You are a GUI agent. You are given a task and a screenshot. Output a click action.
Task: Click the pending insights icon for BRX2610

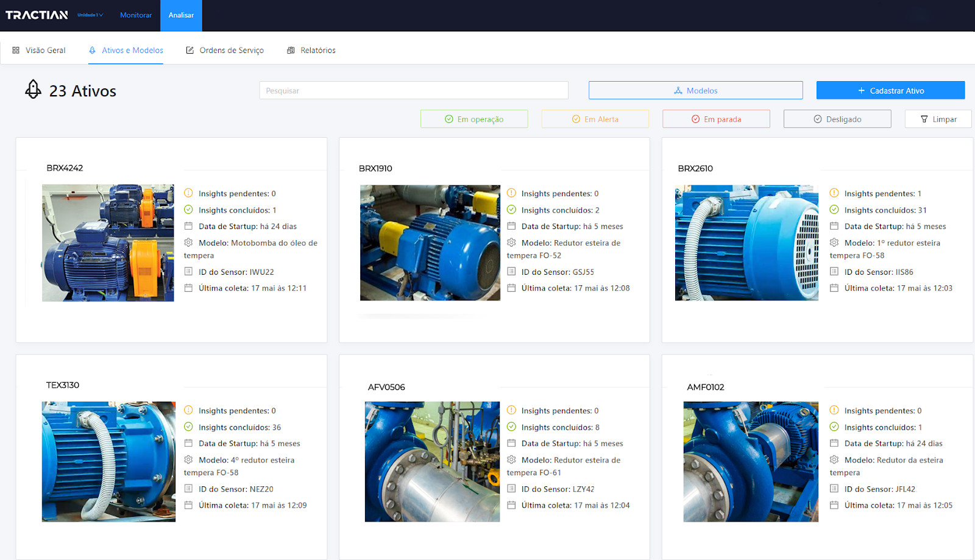834,193
